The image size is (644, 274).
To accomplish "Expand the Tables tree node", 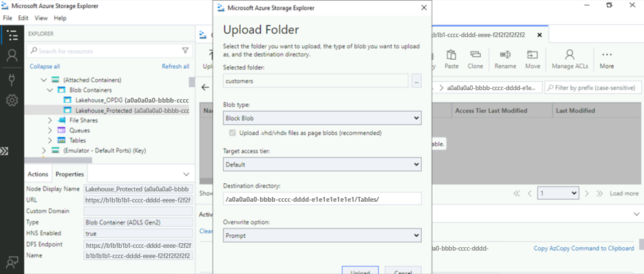I will 50,140.
